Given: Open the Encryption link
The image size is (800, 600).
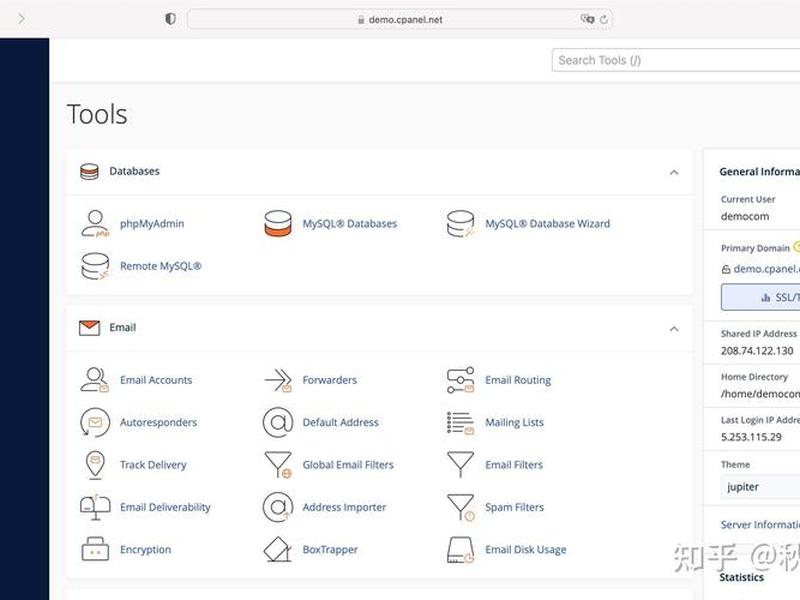Looking at the screenshot, I should (x=145, y=549).
